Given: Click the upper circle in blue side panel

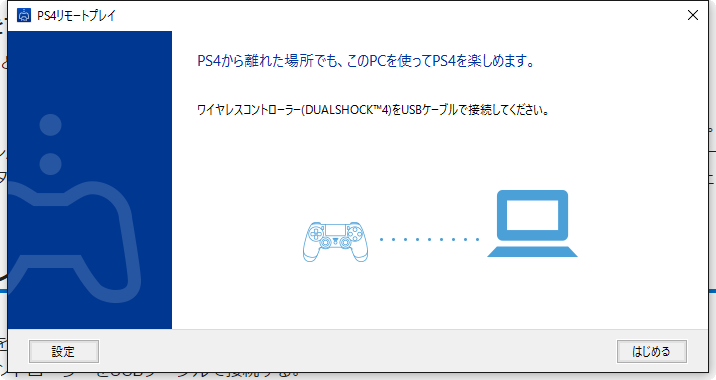Looking at the screenshot, I should 50,125.
